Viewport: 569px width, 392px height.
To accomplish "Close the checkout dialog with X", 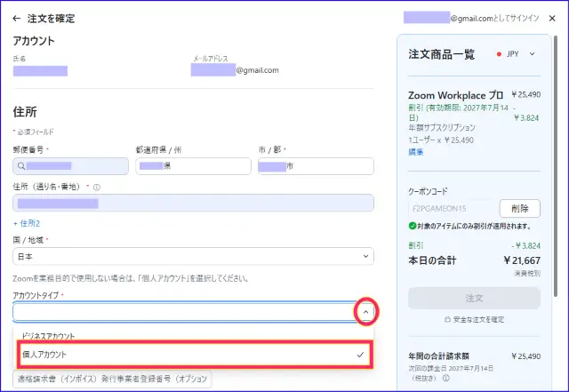I will [x=552, y=18].
